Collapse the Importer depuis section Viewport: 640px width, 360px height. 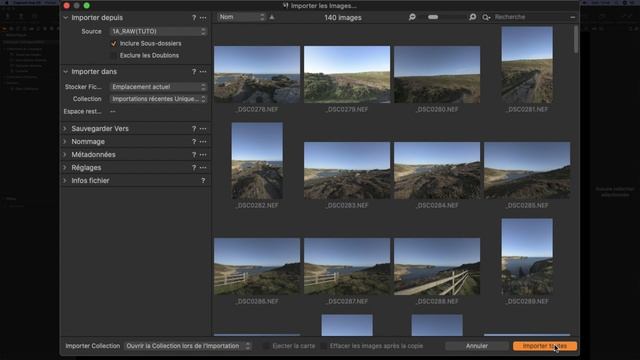point(65,18)
